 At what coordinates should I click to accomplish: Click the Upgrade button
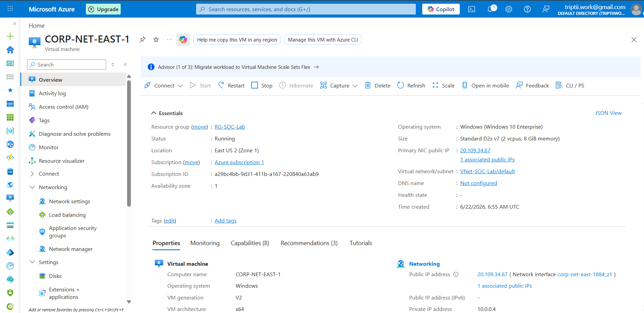coord(103,9)
